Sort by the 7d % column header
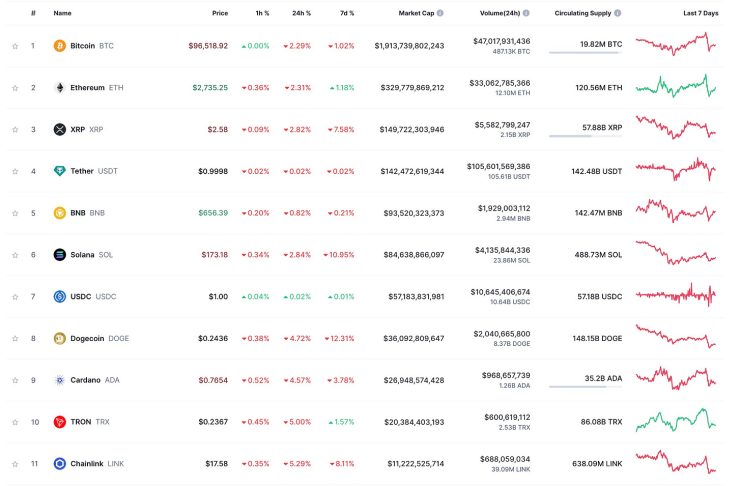Image resolution: width=741 pixels, height=486 pixels. 345,14
